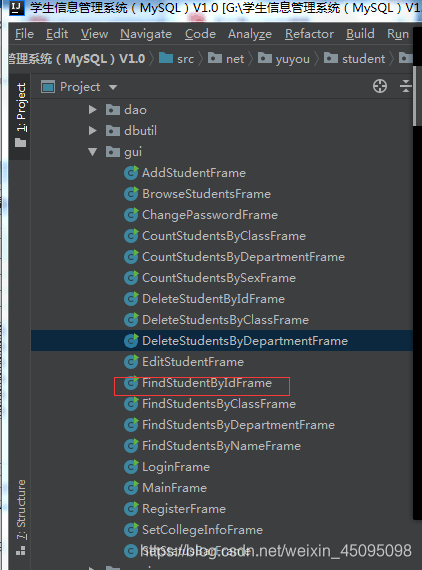Expand the dao package node

[x=93, y=109]
